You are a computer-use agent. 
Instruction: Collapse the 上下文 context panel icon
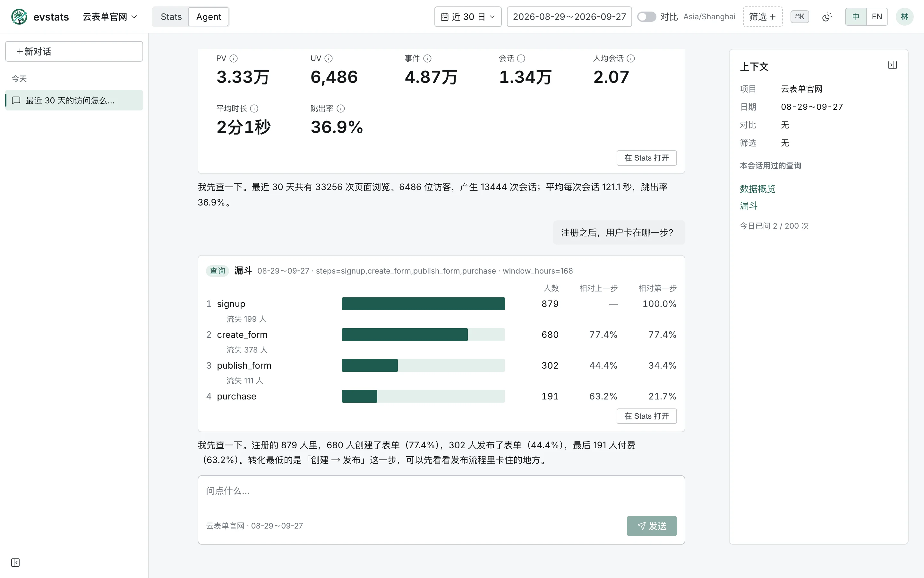[x=892, y=66]
